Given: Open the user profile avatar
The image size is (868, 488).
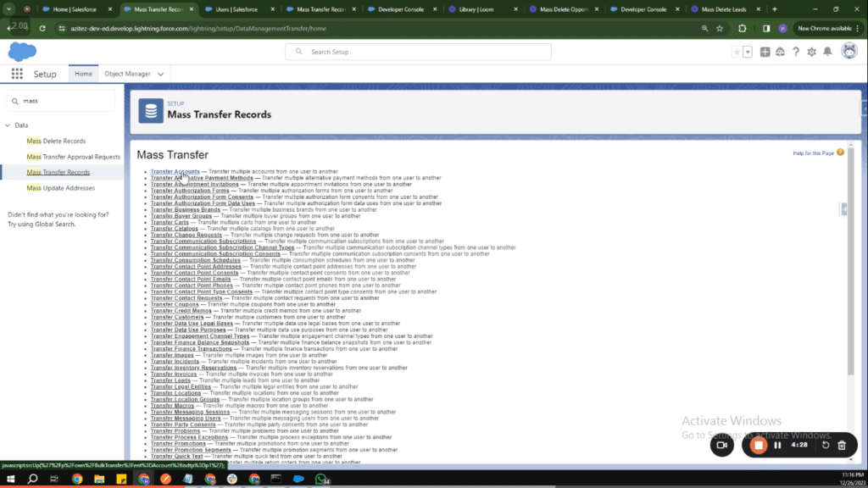Looking at the screenshot, I should 849,51.
